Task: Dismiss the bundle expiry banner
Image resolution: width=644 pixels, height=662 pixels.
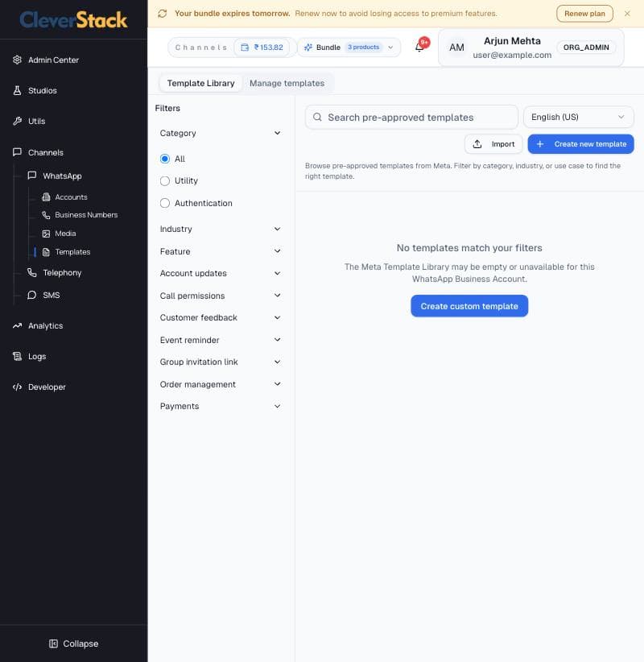Action: pyautogui.click(x=627, y=14)
